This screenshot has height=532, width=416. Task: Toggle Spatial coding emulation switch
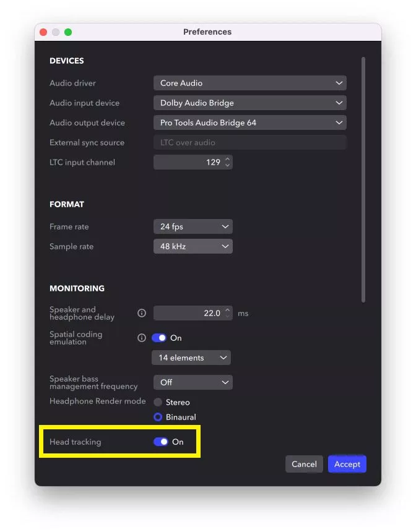[159, 338]
